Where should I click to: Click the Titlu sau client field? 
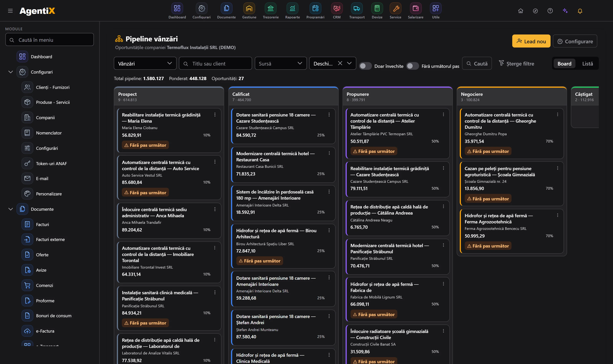(x=215, y=64)
